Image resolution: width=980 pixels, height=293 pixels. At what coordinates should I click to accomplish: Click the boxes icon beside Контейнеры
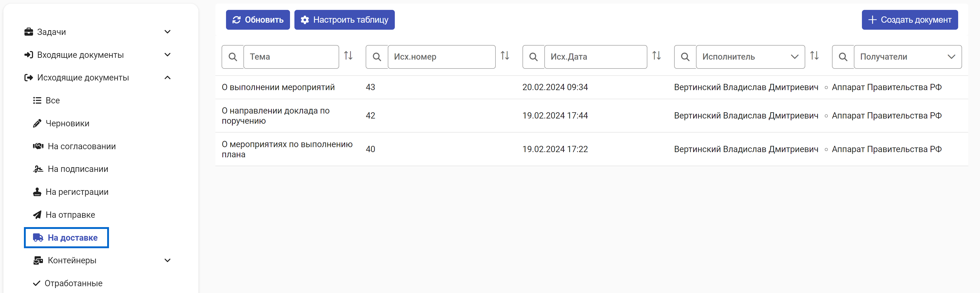[38, 261]
